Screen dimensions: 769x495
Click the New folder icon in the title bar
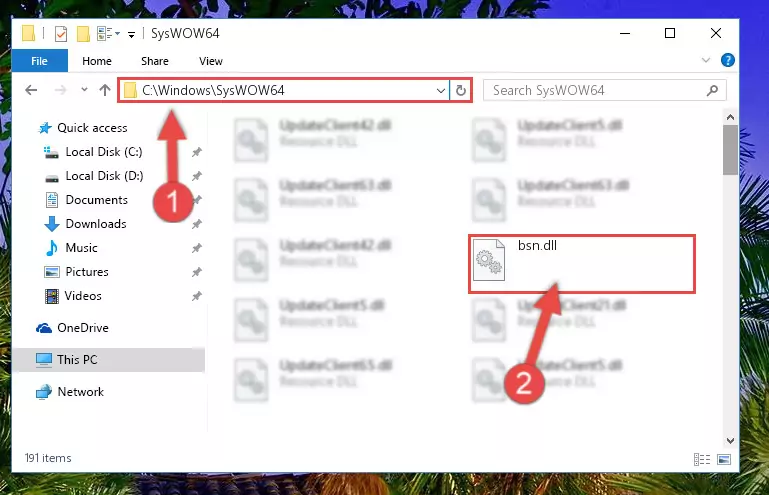tap(83, 34)
